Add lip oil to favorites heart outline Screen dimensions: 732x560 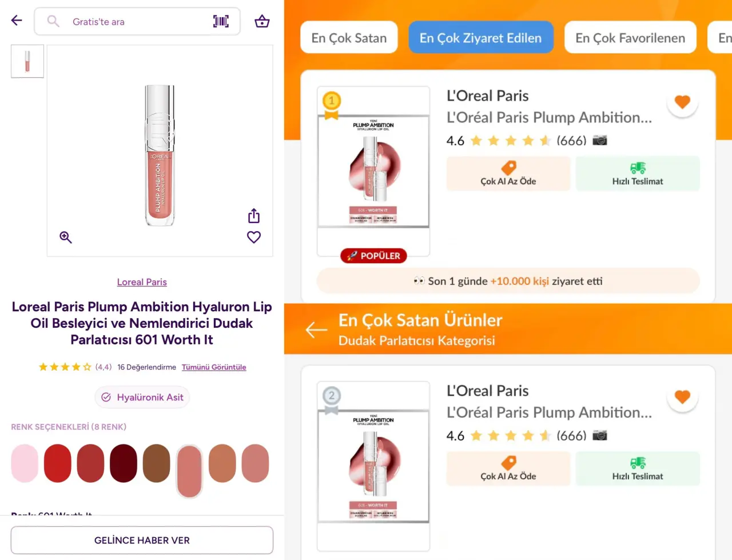click(x=254, y=237)
